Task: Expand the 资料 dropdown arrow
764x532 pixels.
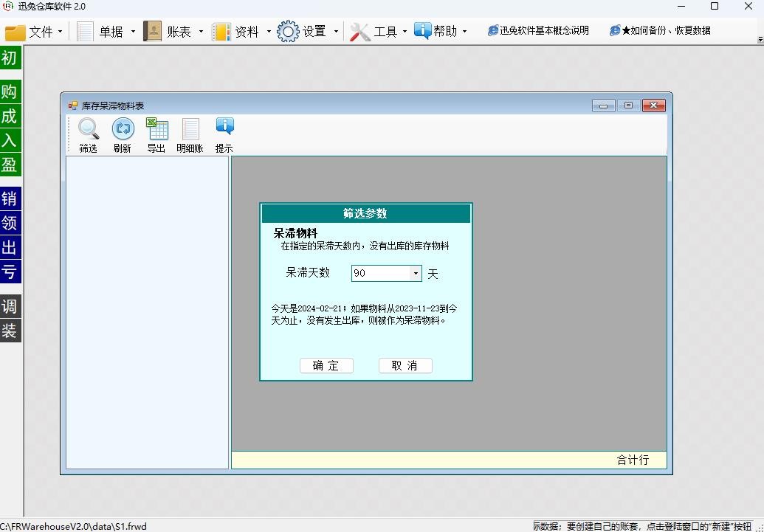Action: coord(269,32)
